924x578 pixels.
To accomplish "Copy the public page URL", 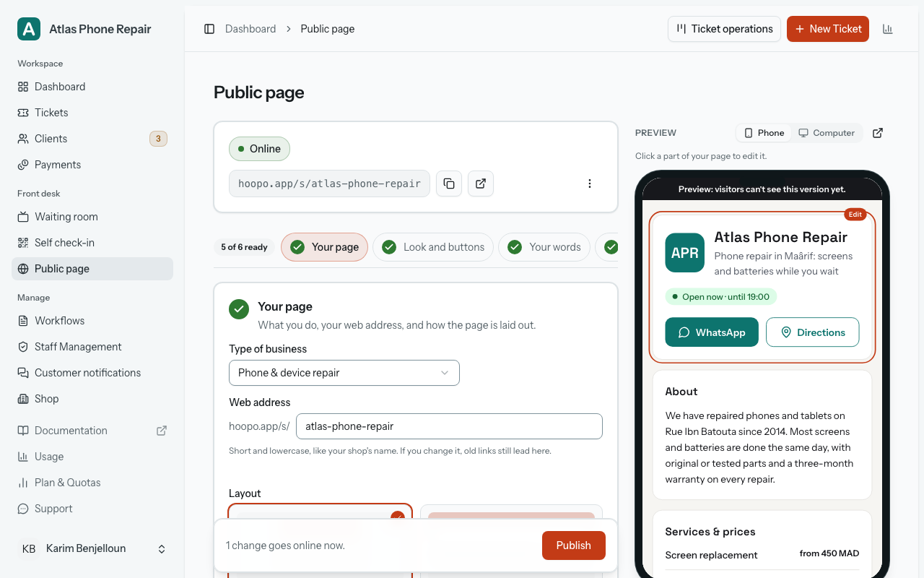I will (449, 184).
